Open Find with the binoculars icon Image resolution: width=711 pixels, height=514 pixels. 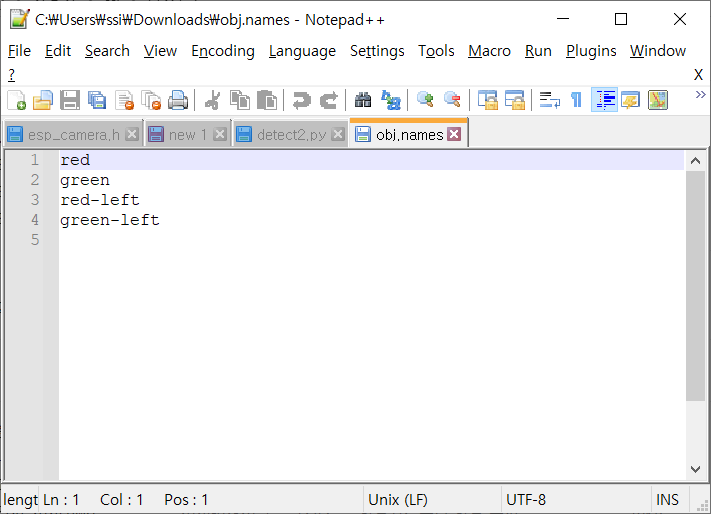tap(363, 100)
